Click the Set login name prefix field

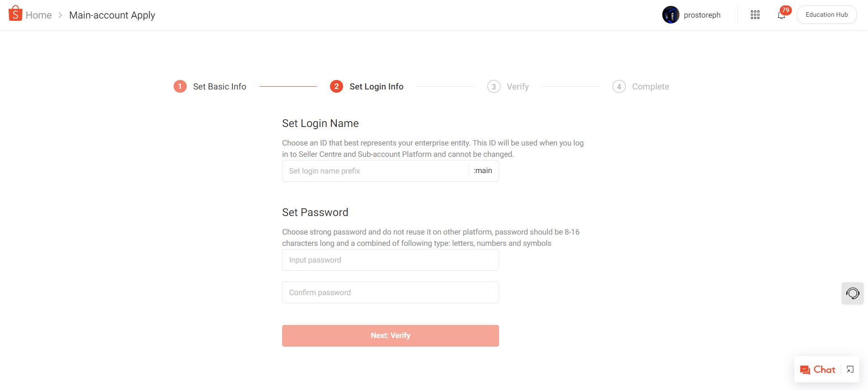point(375,170)
